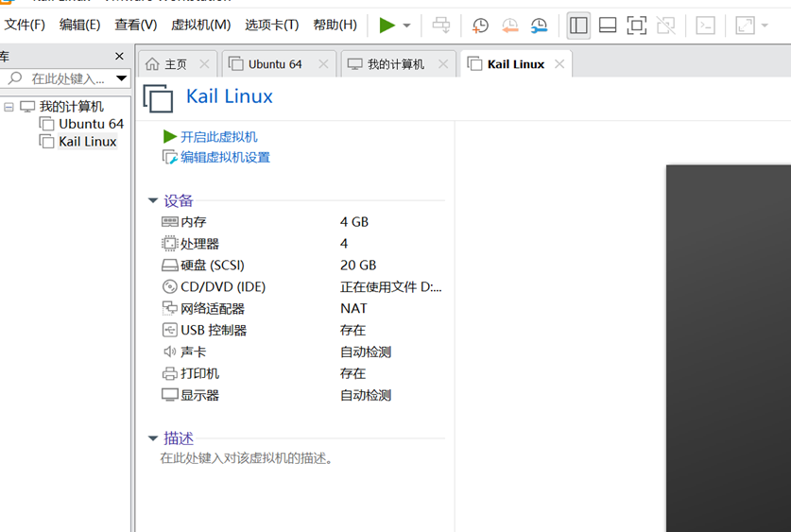Toggle the library sidebar view icon

[x=578, y=25]
